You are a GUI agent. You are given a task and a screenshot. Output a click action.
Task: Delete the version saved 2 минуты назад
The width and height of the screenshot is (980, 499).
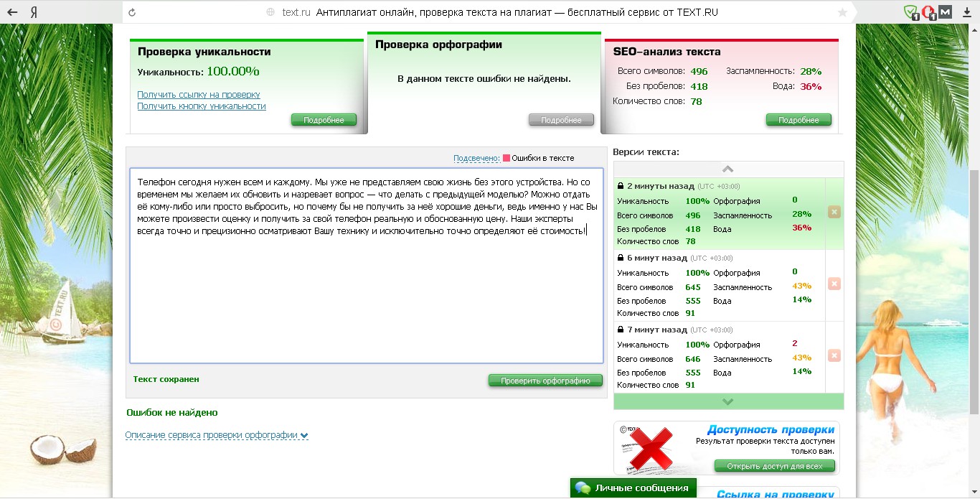(834, 212)
